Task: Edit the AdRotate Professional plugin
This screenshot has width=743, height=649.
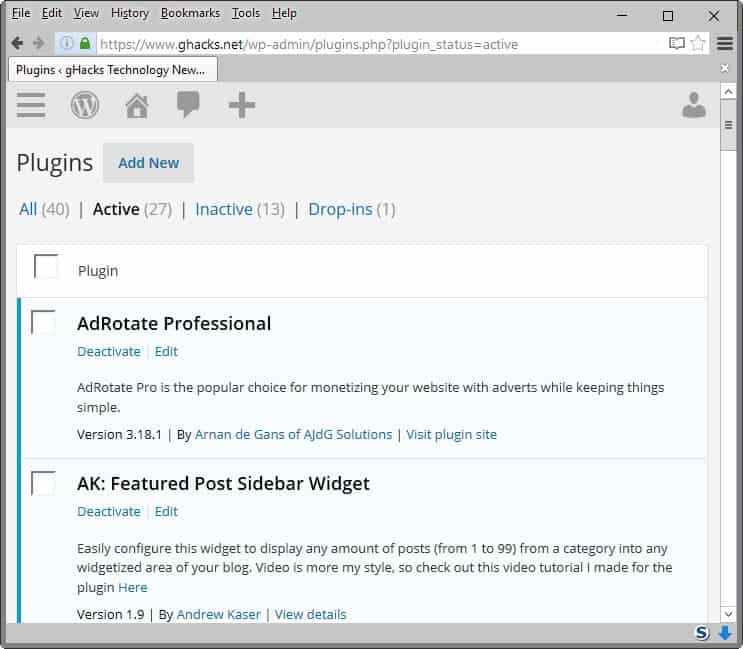Action: point(166,352)
